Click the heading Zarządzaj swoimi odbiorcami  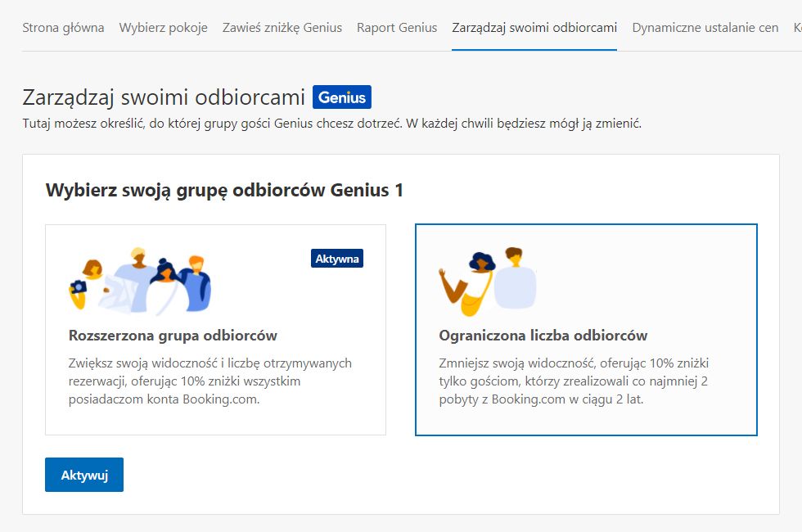(164, 97)
